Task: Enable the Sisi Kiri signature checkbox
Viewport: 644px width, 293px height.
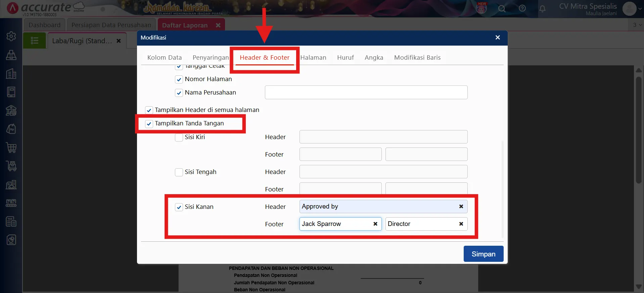Action: pos(179,137)
